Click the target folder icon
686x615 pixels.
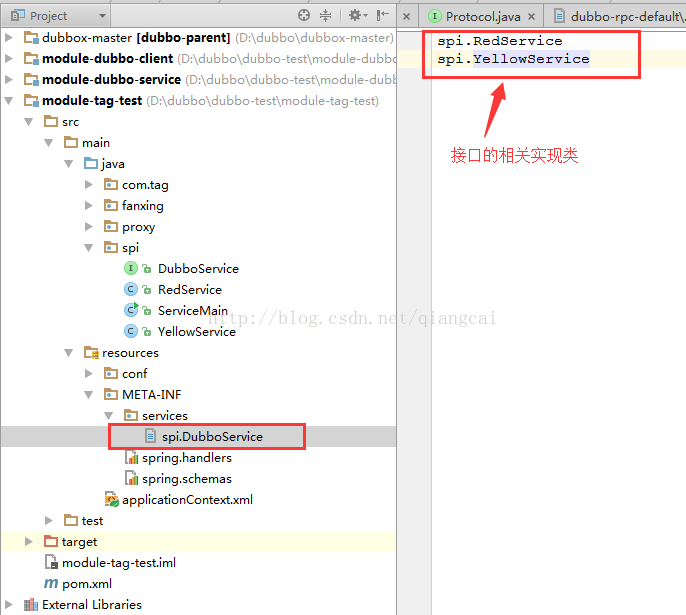click(51, 542)
